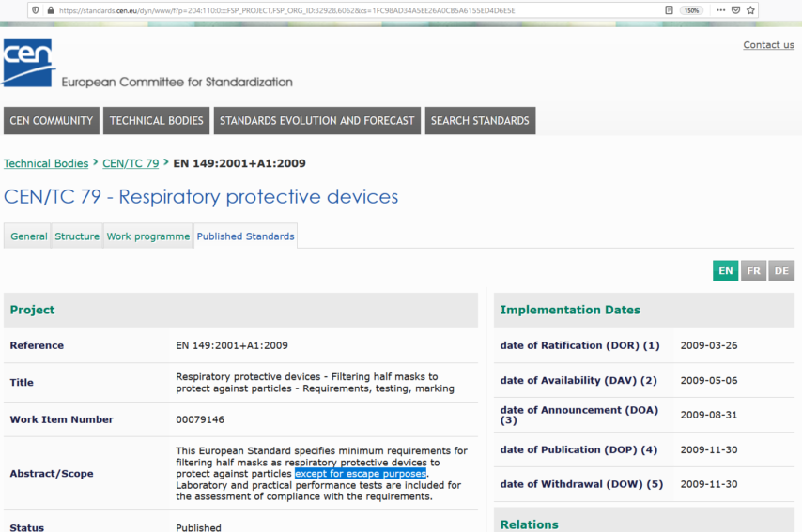
Task: Reset the 150% zoom level indicator
Action: 692,10
